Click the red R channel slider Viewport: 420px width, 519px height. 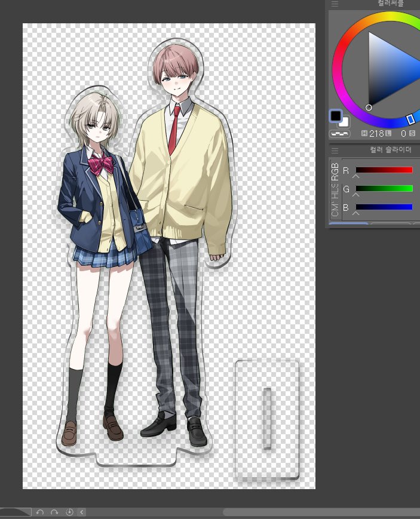click(x=384, y=170)
